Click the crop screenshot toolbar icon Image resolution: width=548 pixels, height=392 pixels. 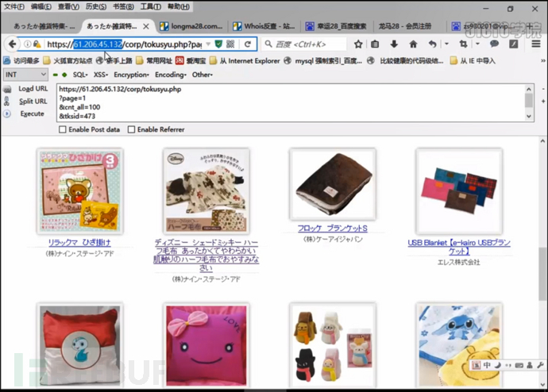pyautogui.click(x=464, y=44)
